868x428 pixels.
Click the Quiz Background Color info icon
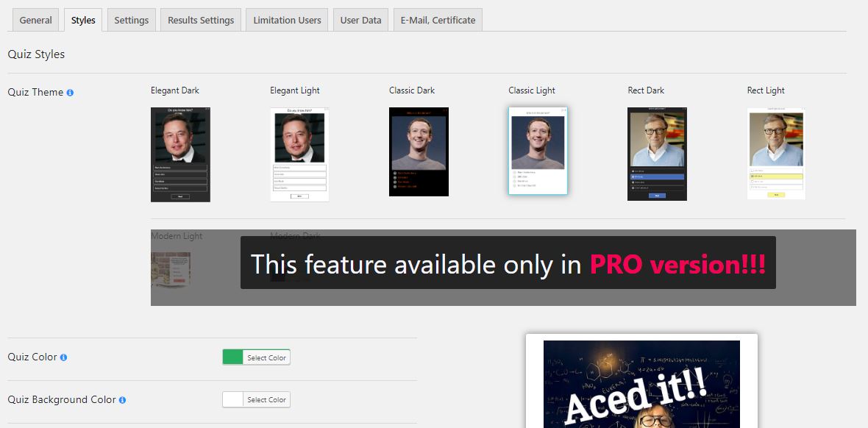coord(122,400)
